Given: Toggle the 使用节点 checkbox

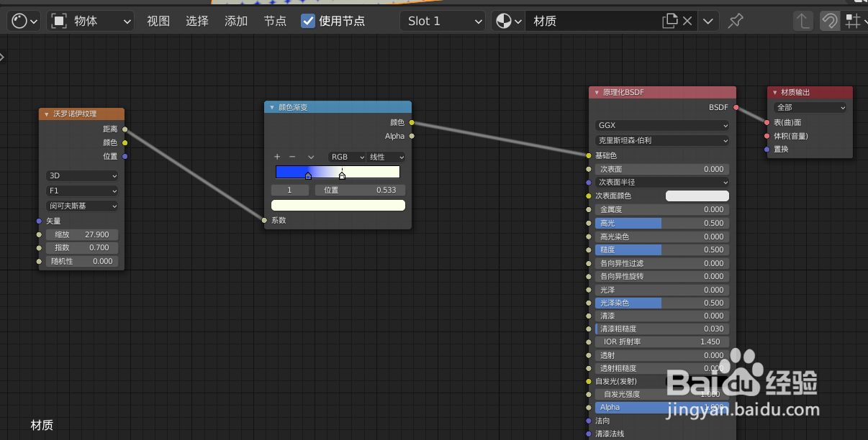Looking at the screenshot, I should coord(308,21).
